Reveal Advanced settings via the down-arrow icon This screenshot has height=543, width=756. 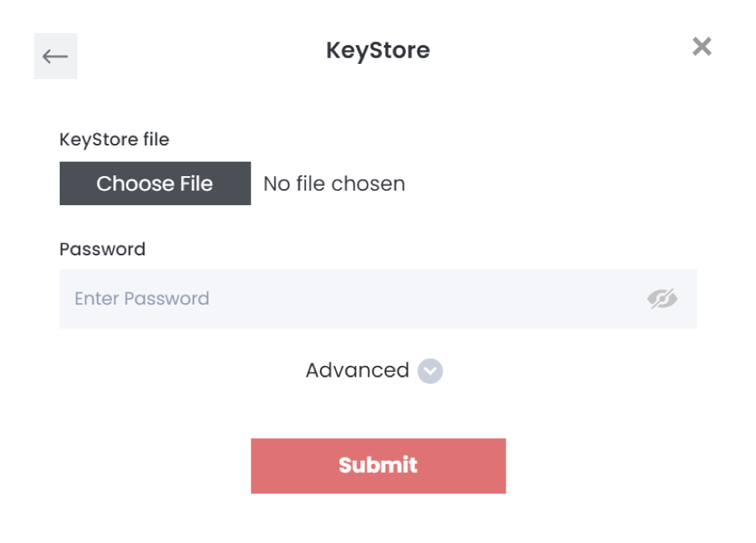coord(430,371)
